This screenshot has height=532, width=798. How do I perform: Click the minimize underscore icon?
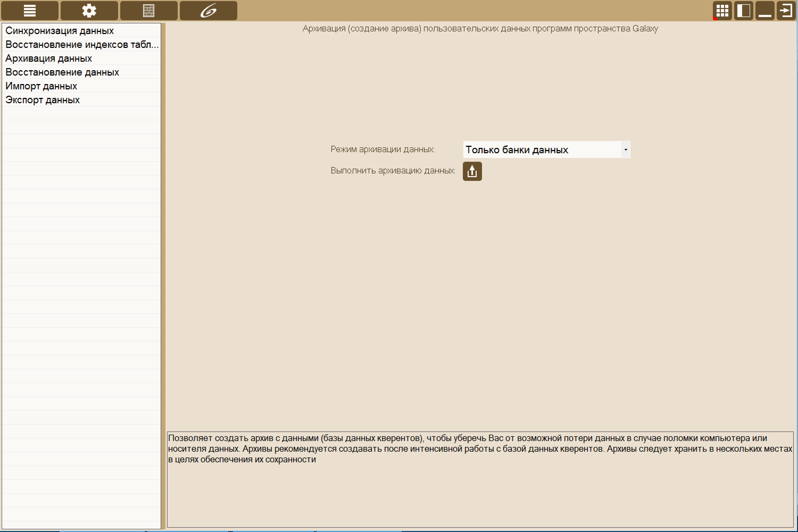coord(765,11)
